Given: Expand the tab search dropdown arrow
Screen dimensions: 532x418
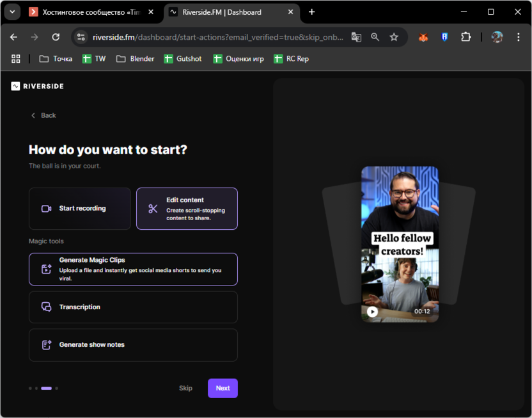Looking at the screenshot, I should tap(12, 12).
